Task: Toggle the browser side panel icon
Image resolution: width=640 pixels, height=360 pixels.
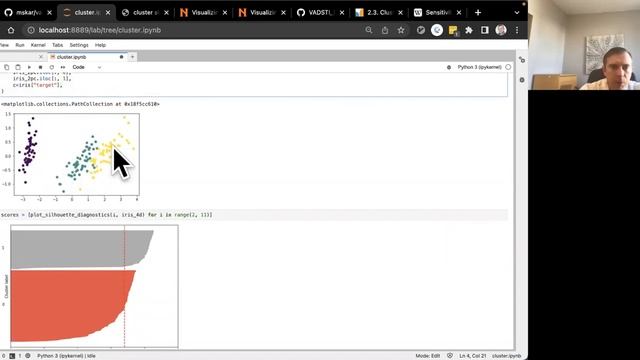Action: pyautogui.click(x=484, y=30)
